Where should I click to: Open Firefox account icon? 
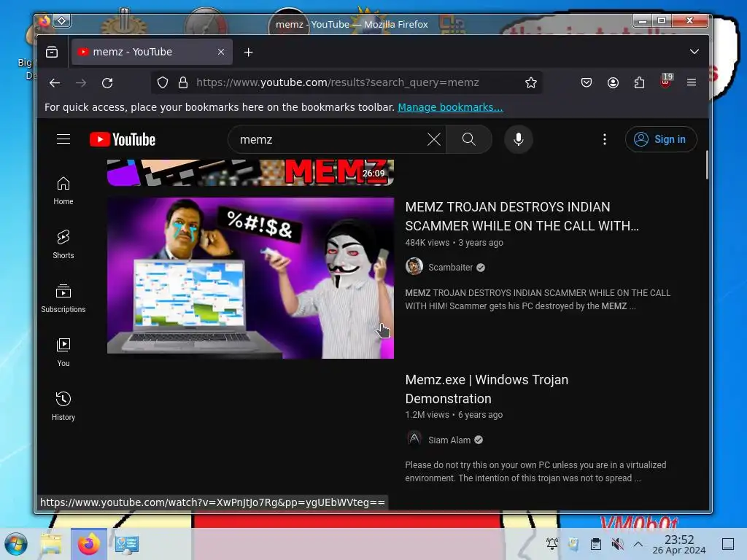(613, 83)
